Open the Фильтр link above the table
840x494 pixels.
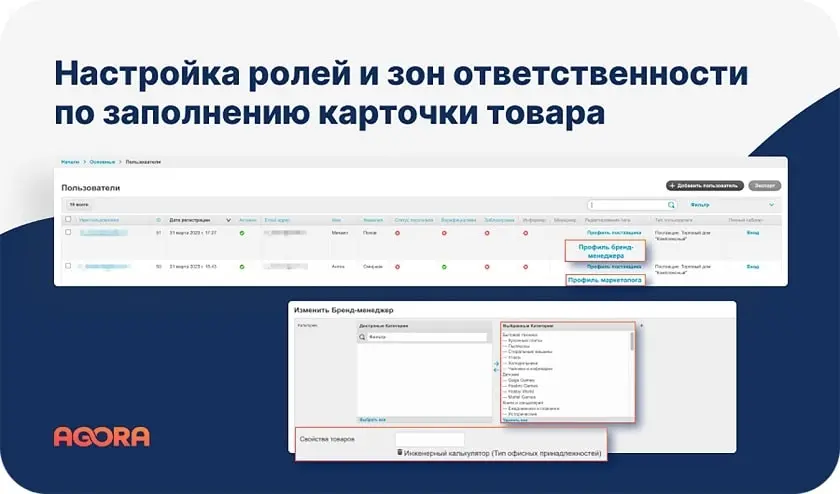(x=700, y=205)
